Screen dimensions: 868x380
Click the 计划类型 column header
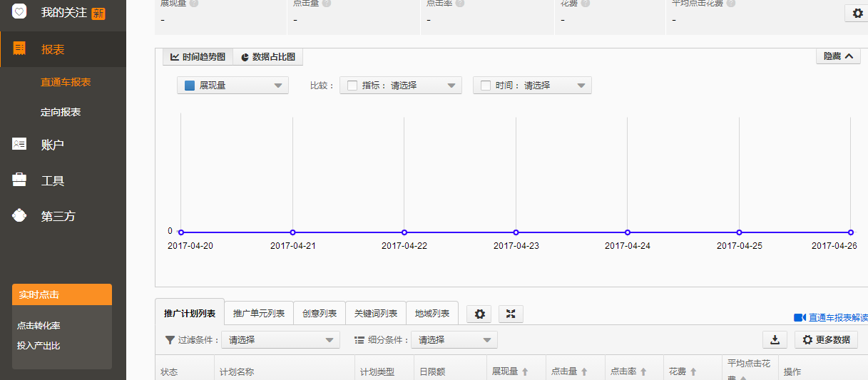pos(377,372)
